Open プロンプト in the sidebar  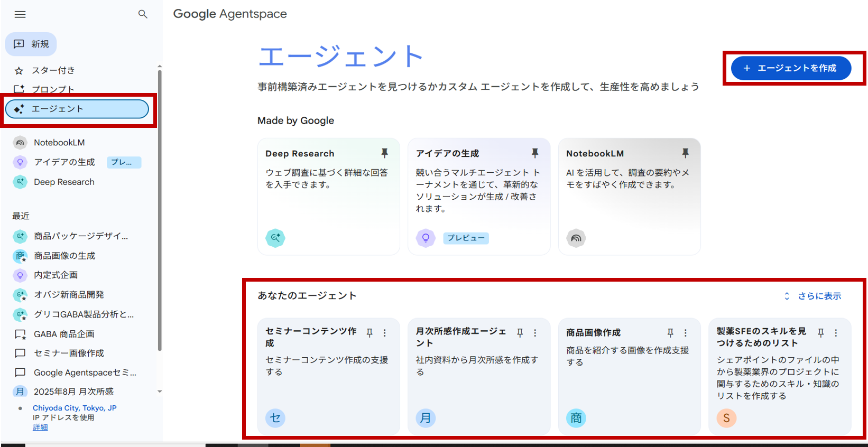(53, 89)
